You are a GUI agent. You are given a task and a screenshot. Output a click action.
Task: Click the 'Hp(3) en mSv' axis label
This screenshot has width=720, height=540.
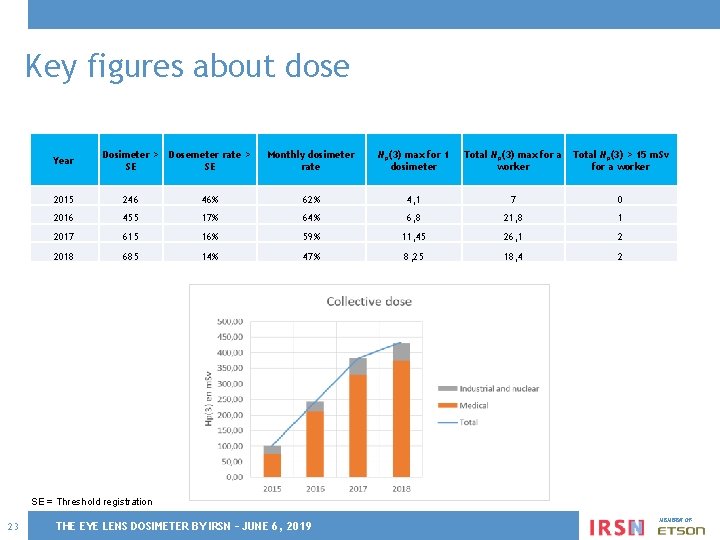(208, 399)
